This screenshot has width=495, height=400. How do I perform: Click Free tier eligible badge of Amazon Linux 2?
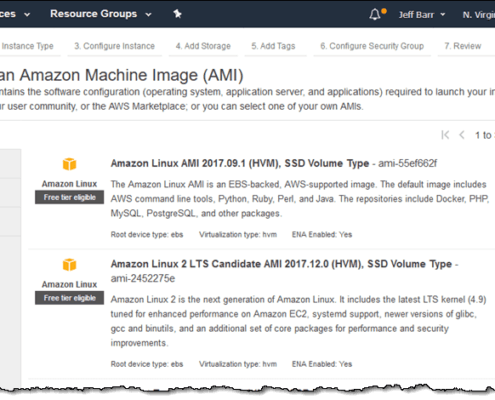coord(69,298)
